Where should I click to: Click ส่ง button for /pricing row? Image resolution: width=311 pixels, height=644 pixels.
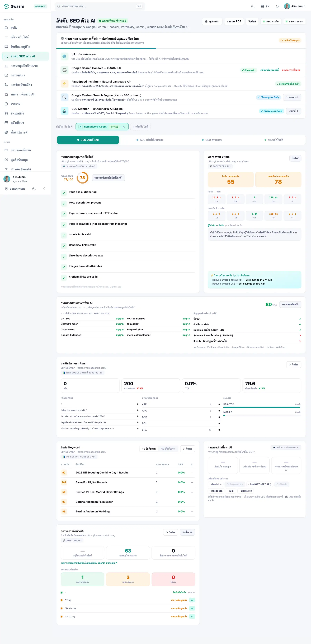192,616
